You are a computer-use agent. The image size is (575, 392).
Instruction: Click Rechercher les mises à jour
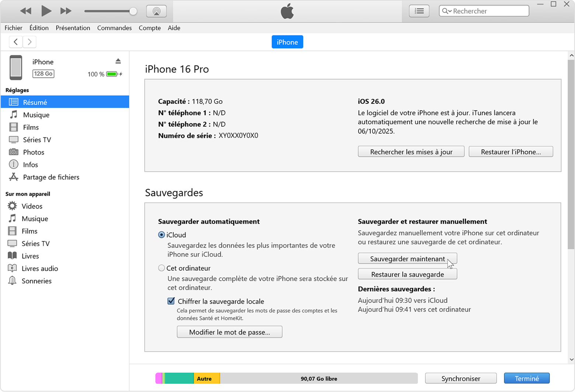tap(411, 151)
